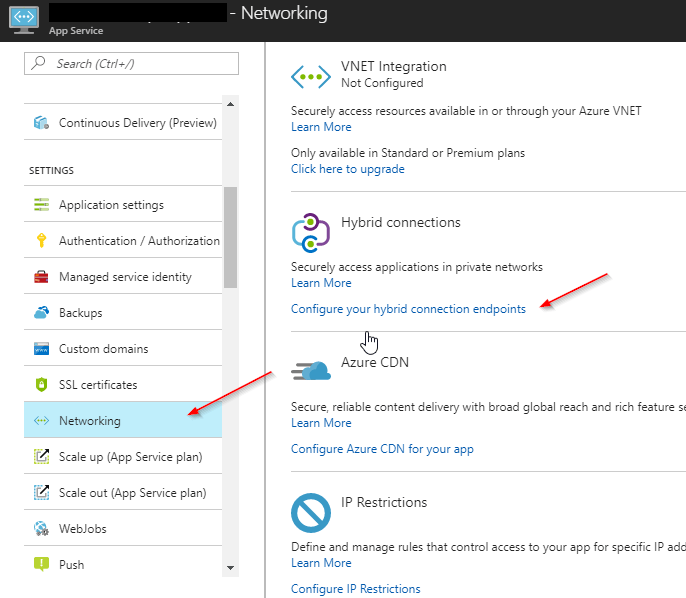Select Managed service identity

tap(123, 276)
